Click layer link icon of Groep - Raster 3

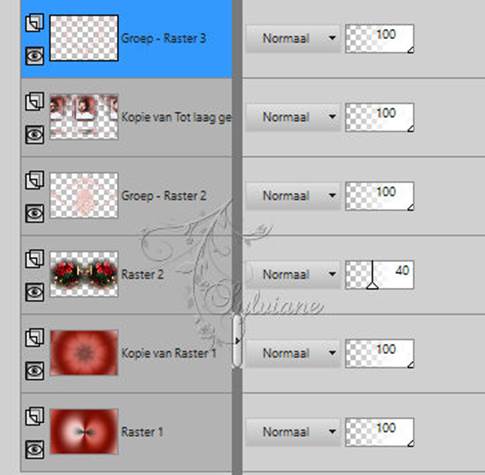pos(35,22)
